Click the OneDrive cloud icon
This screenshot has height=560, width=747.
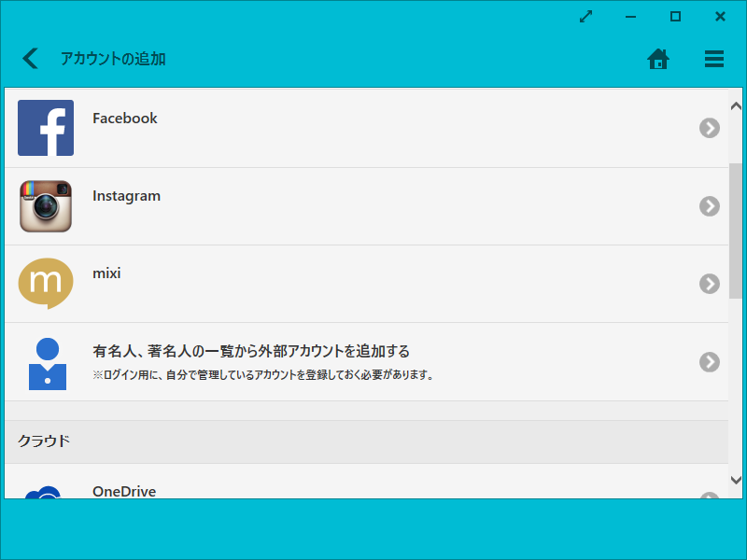pos(43,492)
